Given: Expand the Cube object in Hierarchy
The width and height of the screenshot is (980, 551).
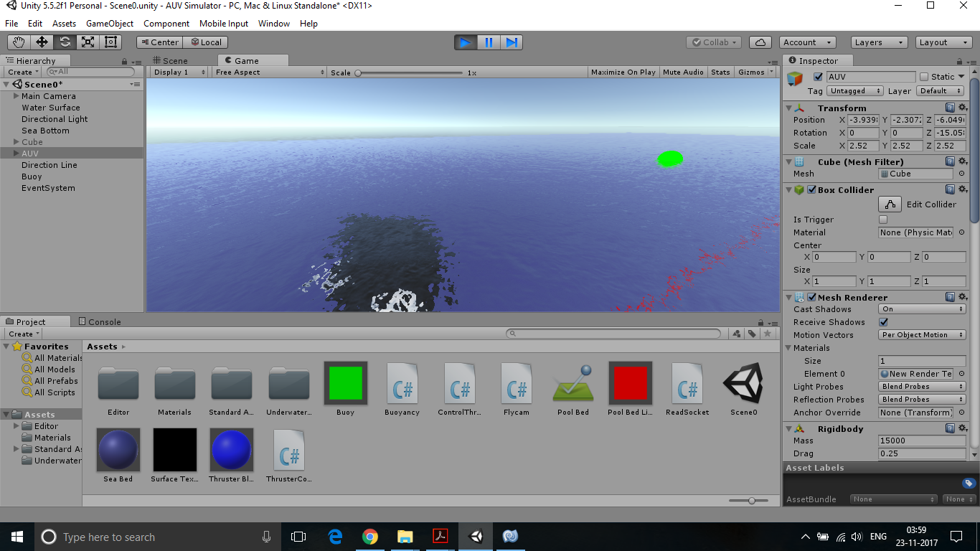Looking at the screenshot, I should (x=17, y=142).
